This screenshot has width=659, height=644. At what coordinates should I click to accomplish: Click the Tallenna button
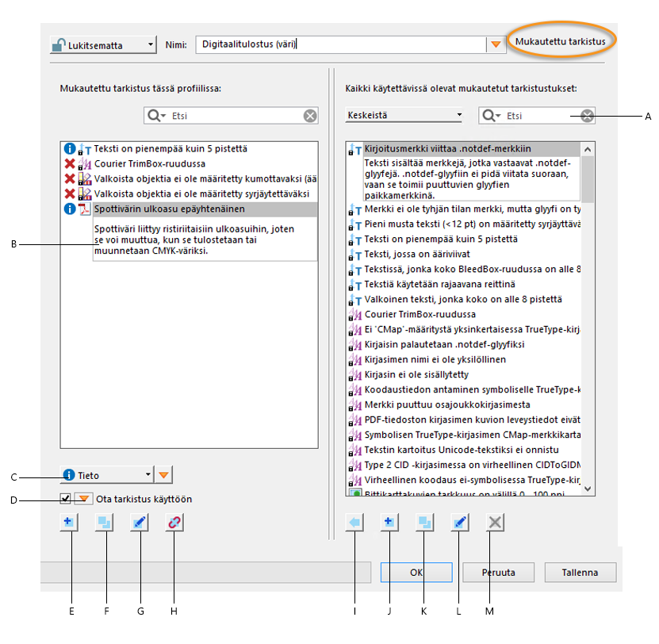tap(580, 572)
